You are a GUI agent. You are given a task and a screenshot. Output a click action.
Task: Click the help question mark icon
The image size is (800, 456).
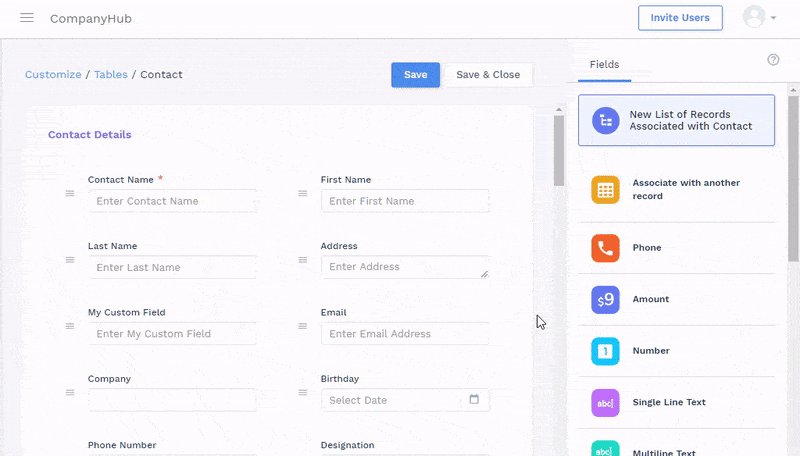coord(773,60)
